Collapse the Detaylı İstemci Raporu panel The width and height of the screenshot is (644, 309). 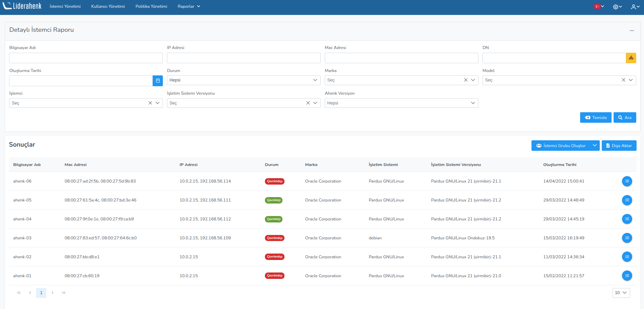click(632, 30)
